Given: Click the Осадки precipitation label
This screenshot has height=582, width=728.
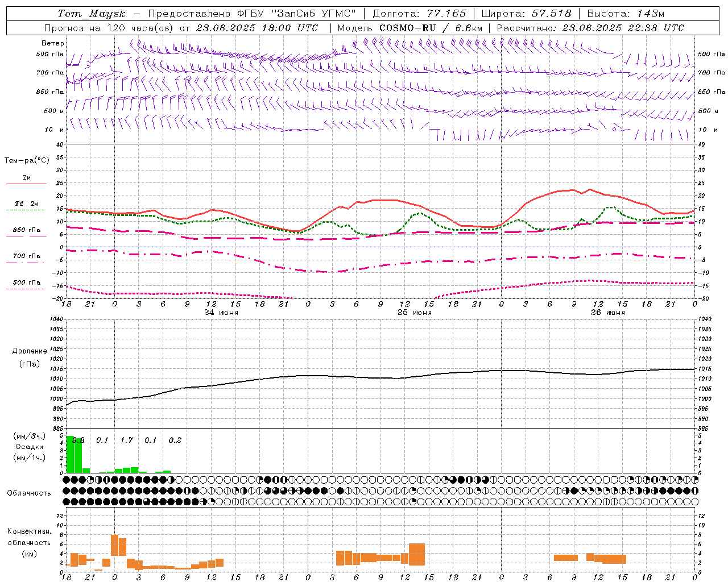Looking at the screenshot, I should (29, 447).
